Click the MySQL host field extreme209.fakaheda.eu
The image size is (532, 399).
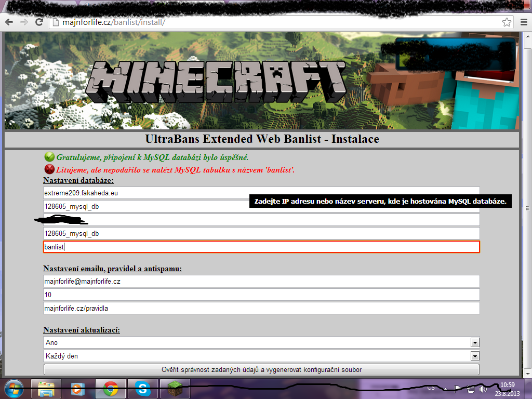click(x=261, y=193)
